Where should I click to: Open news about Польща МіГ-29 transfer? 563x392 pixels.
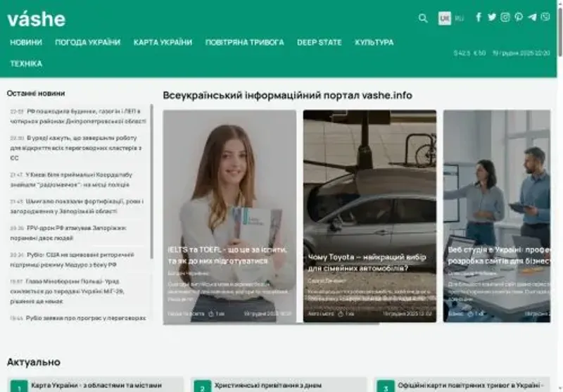[67, 291]
